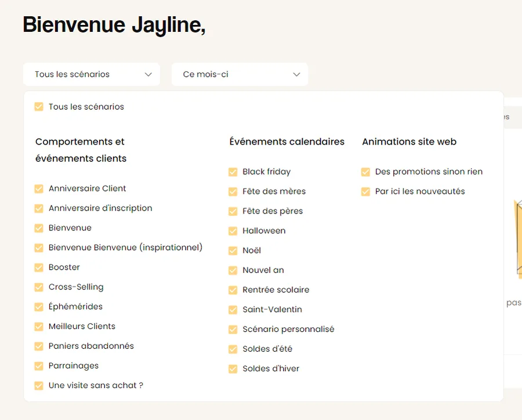Uncheck the "Booster" scenario

click(x=39, y=267)
